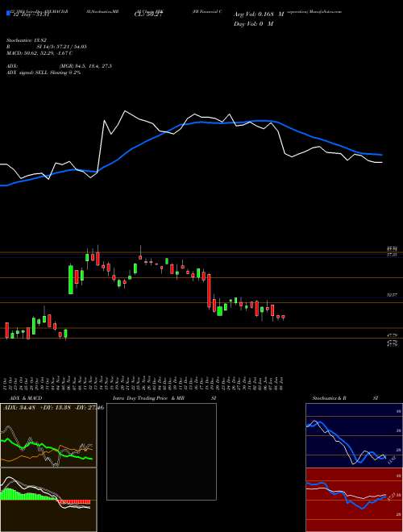The image size is (403, 532).
Task: Click the empty Intra Day price box
Action: tap(161, 451)
